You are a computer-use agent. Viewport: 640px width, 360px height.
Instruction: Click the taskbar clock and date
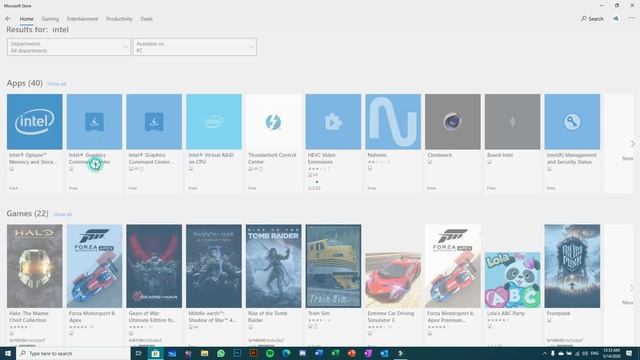click(x=611, y=353)
